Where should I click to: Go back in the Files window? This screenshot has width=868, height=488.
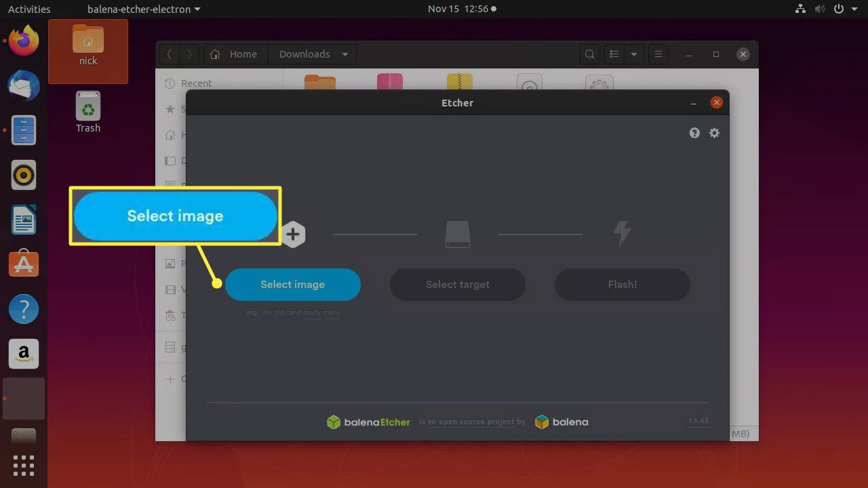[170, 54]
